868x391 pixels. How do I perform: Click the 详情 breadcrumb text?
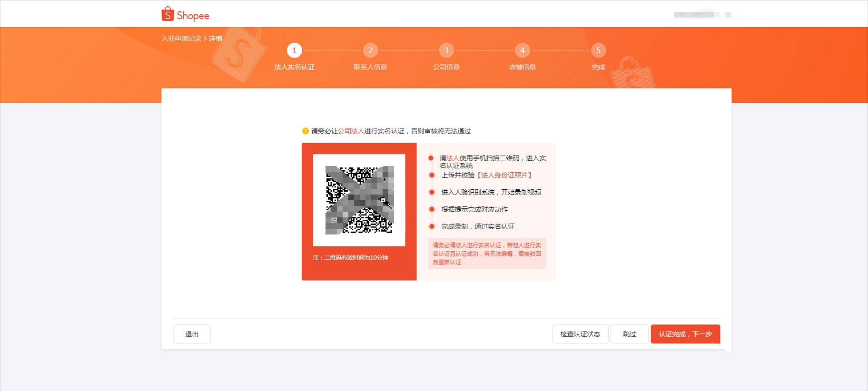[216, 39]
